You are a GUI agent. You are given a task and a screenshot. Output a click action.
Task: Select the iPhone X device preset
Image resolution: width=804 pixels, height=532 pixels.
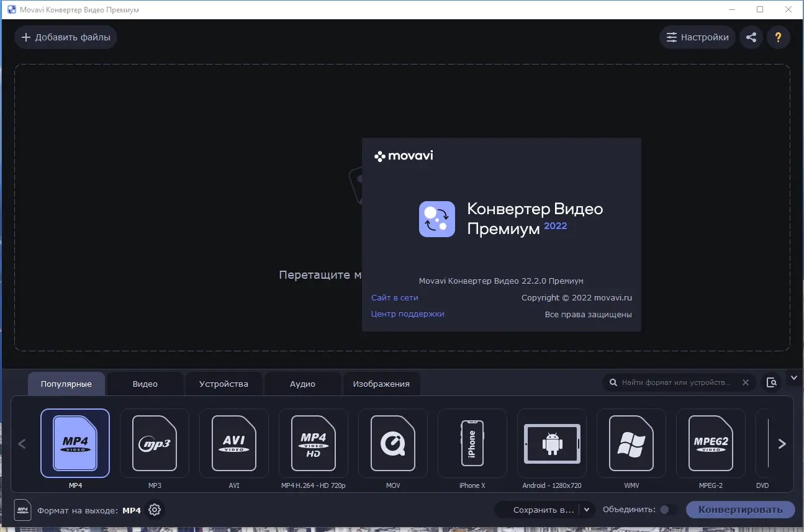(x=472, y=443)
